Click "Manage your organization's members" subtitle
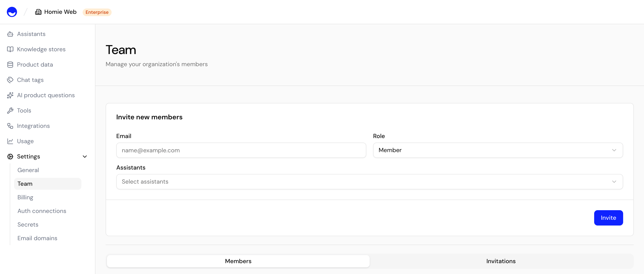 click(x=157, y=64)
